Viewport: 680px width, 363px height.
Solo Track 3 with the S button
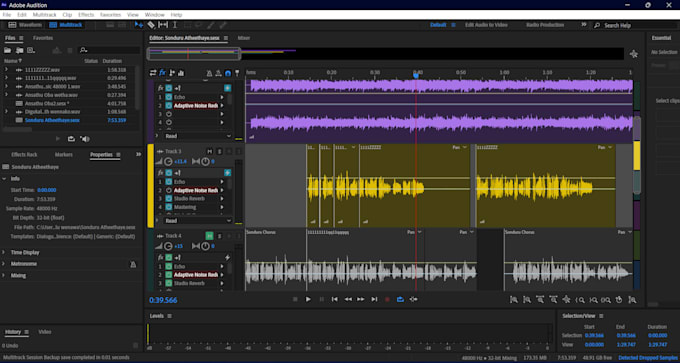point(219,151)
